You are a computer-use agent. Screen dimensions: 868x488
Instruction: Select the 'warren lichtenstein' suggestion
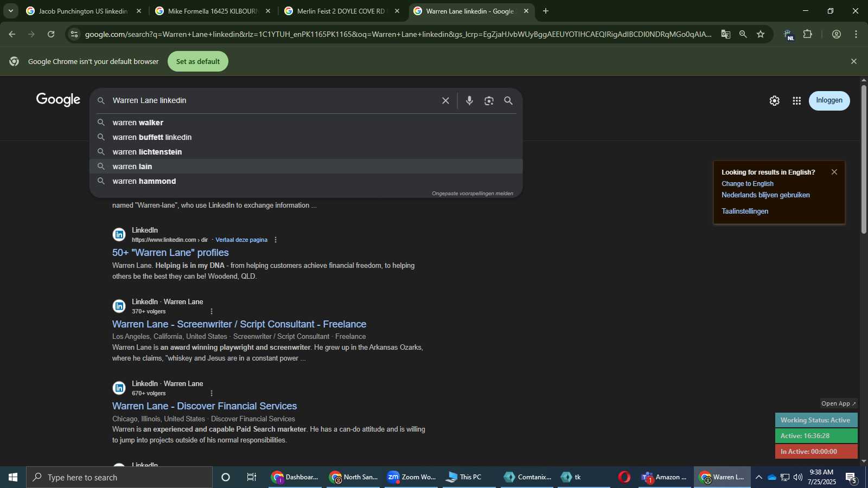point(306,152)
